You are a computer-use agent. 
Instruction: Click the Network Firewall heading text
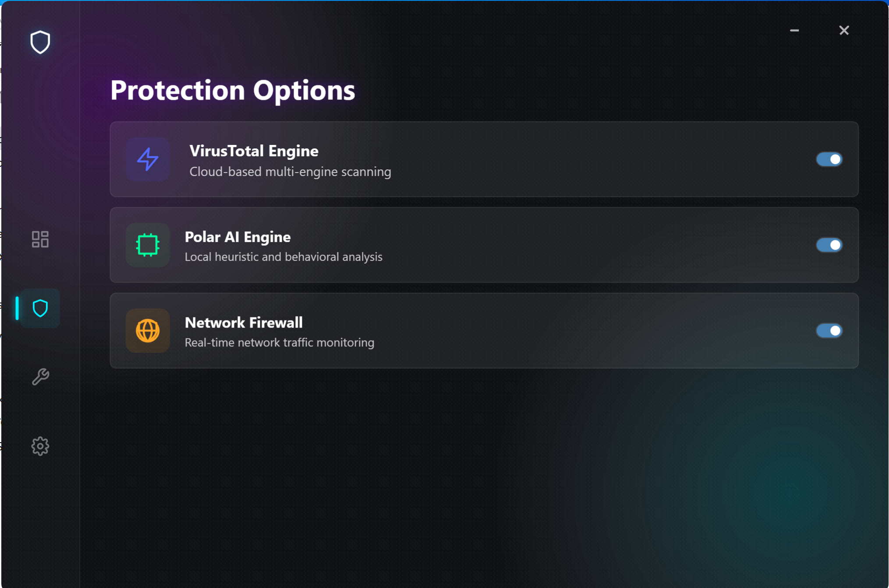(x=244, y=323)
